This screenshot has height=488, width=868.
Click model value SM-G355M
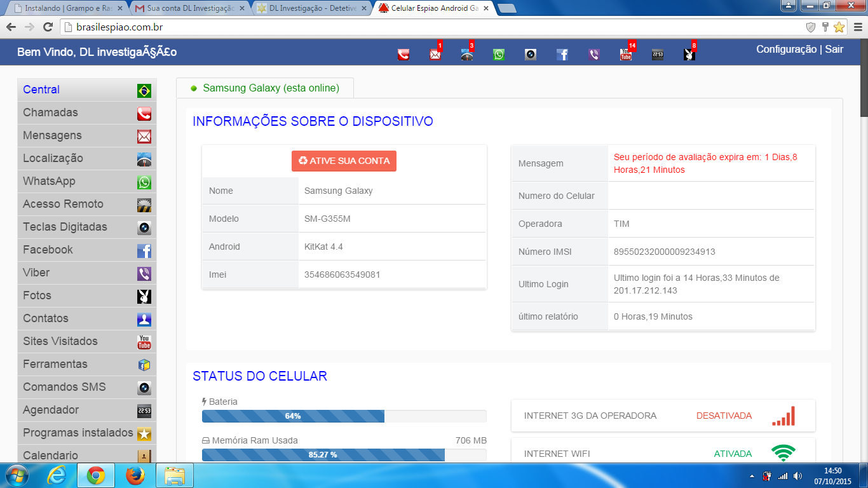click(x=327, y=219)
